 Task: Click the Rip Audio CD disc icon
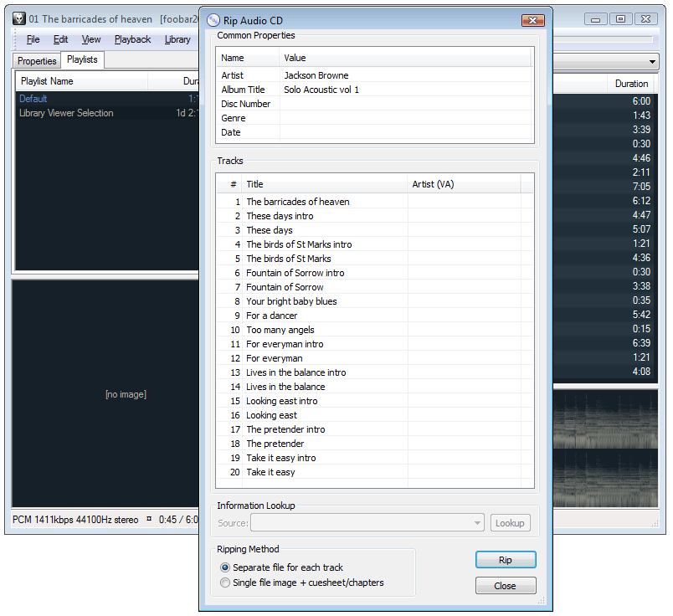pyautogui.click(x=213, y=20)
